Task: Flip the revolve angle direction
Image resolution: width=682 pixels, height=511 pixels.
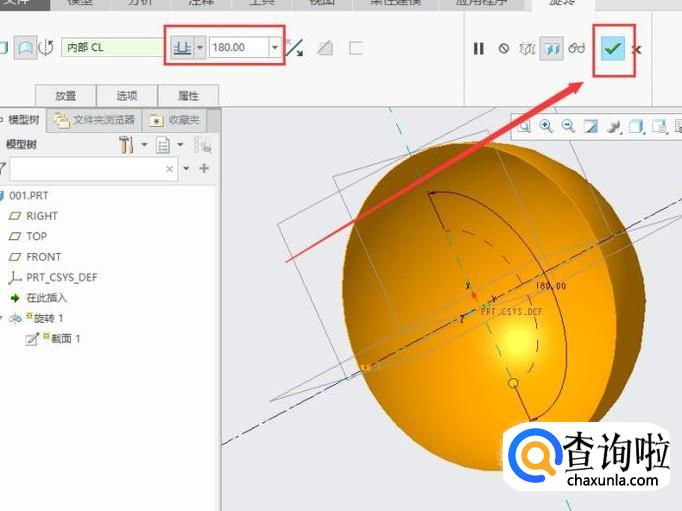Action: tap(294, 47)
